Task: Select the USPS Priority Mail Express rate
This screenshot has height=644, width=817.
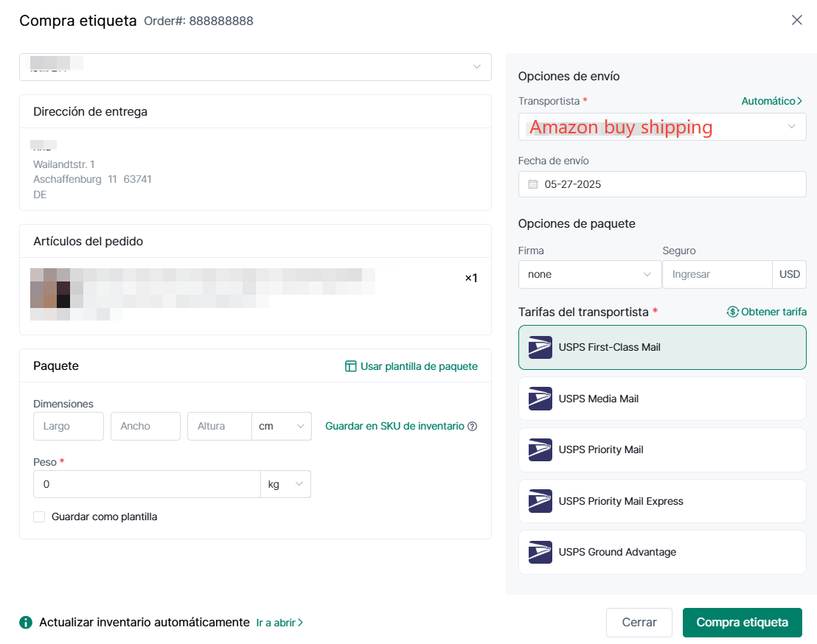Action: [662, 501]
